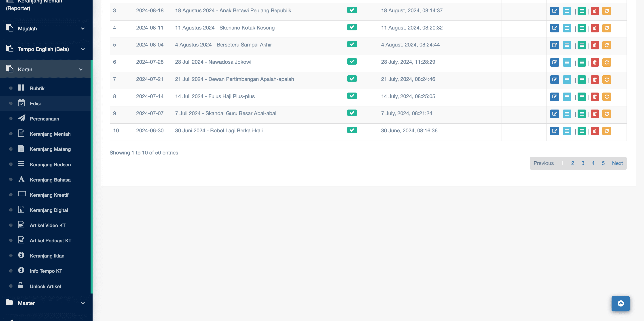Open Perencanaan from the Koran menu

coord(45,118)
